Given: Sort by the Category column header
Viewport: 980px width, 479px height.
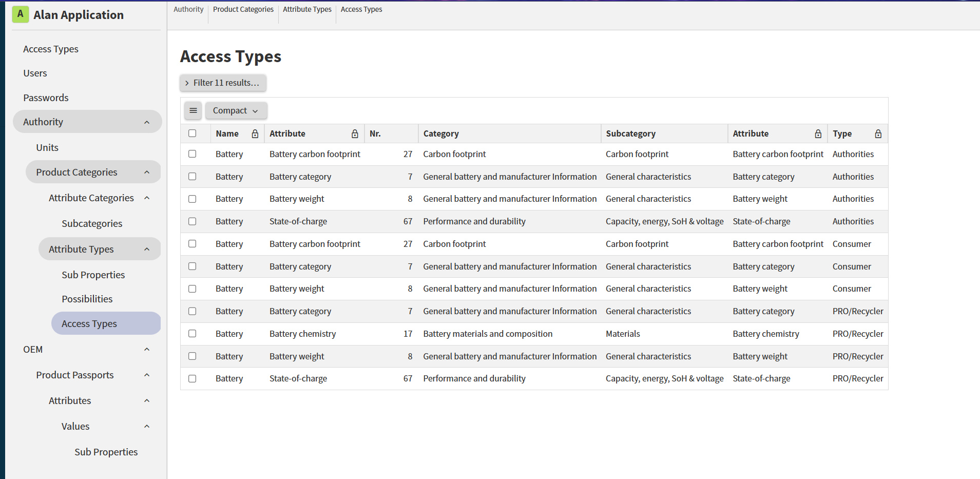Looking at the screenshot, I should tap(441, 133).
